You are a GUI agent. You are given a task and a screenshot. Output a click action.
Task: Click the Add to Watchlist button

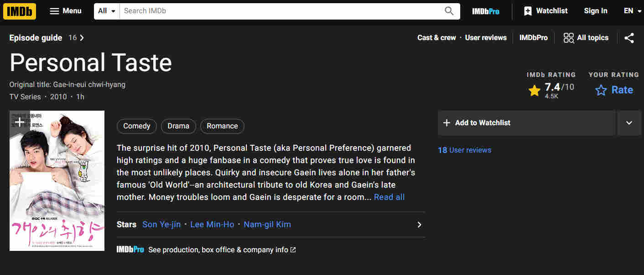[x=527, y=123]
